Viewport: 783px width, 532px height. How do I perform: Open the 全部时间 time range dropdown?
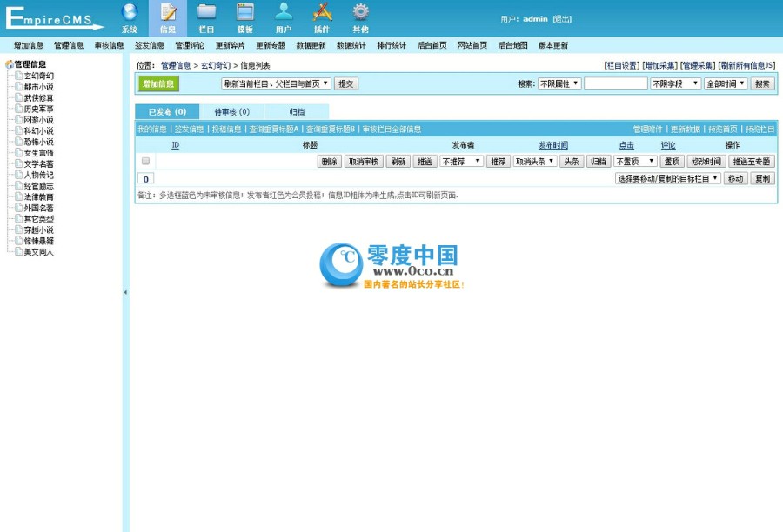coord(725,84)
